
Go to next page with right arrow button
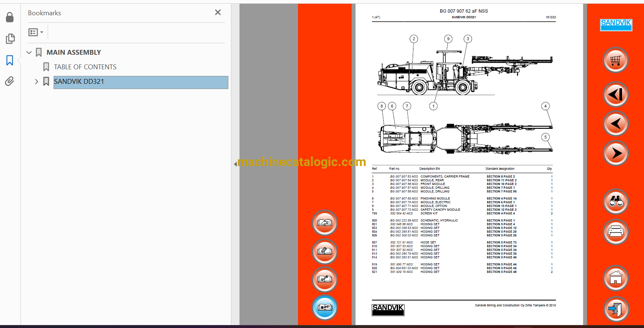click(616, 153)
